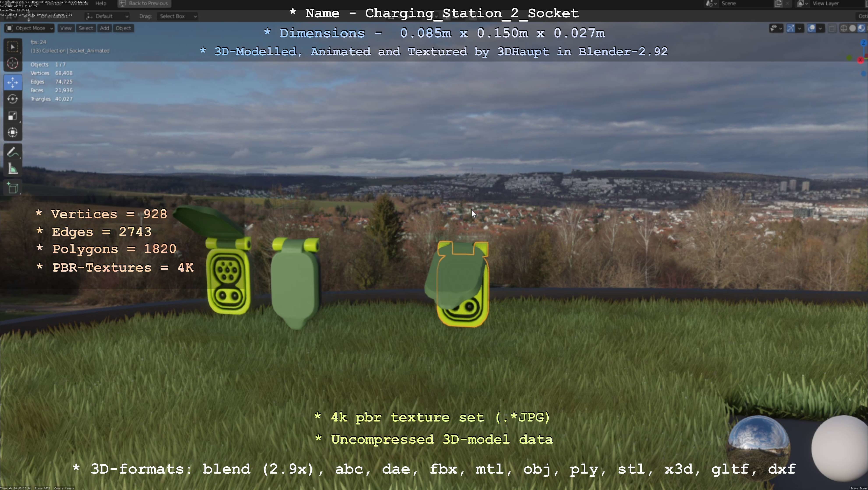Click the red X axis gizmo

coord(861,60)
